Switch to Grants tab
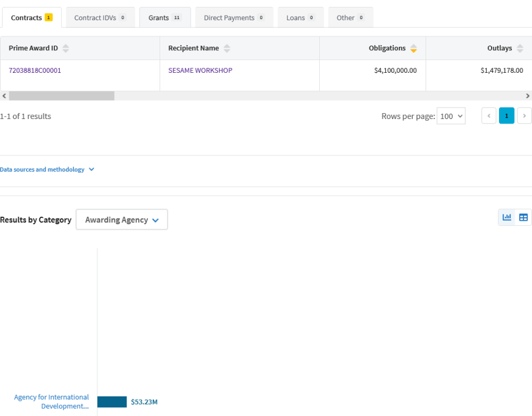Viewport: 532px width, 416px height. [165, 18]
